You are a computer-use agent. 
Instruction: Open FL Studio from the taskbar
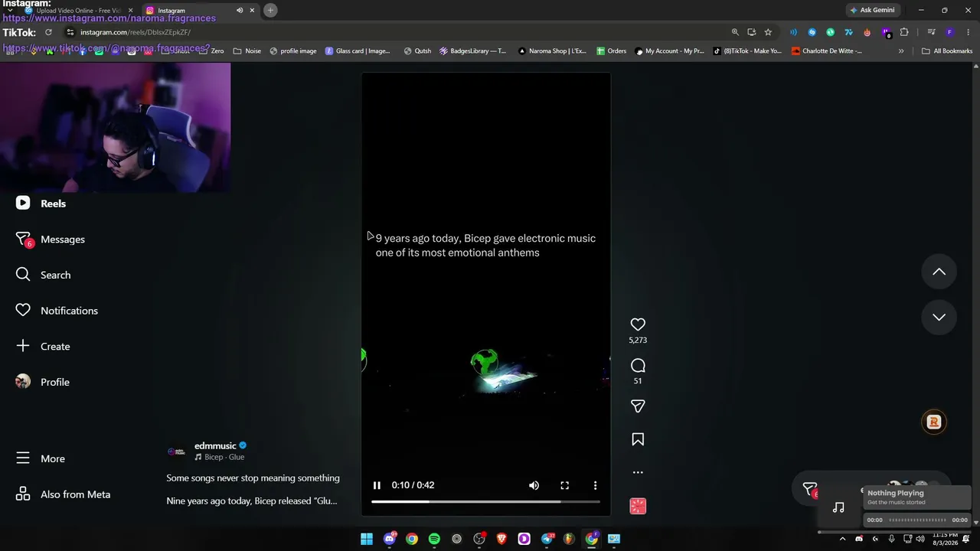[569, 539]
